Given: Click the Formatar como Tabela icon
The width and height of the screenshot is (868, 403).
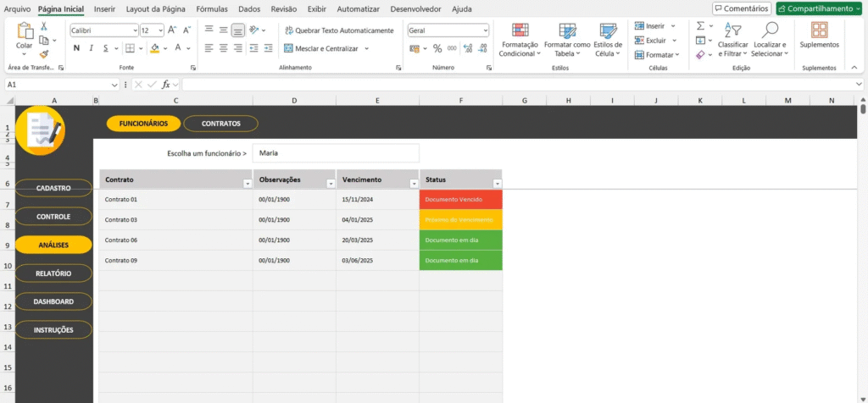Looking at the screenshot, I should pos(566,39).
